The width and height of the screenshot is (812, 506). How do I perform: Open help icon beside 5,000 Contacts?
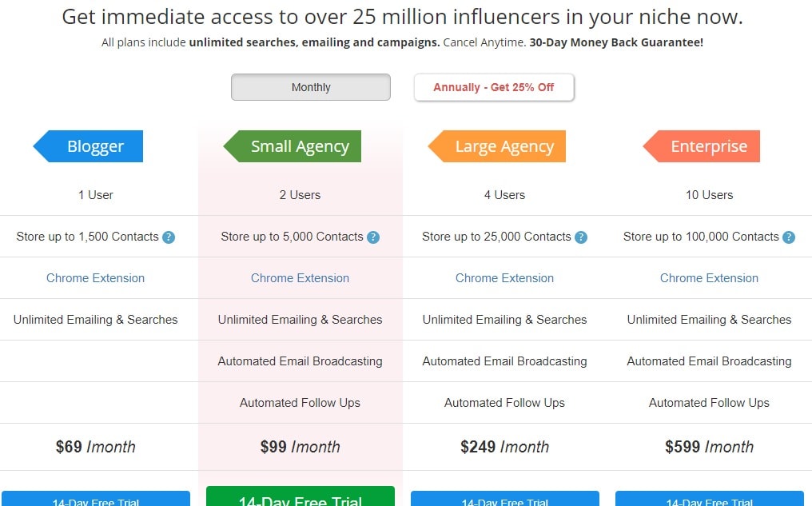click(x=373, y=237)
